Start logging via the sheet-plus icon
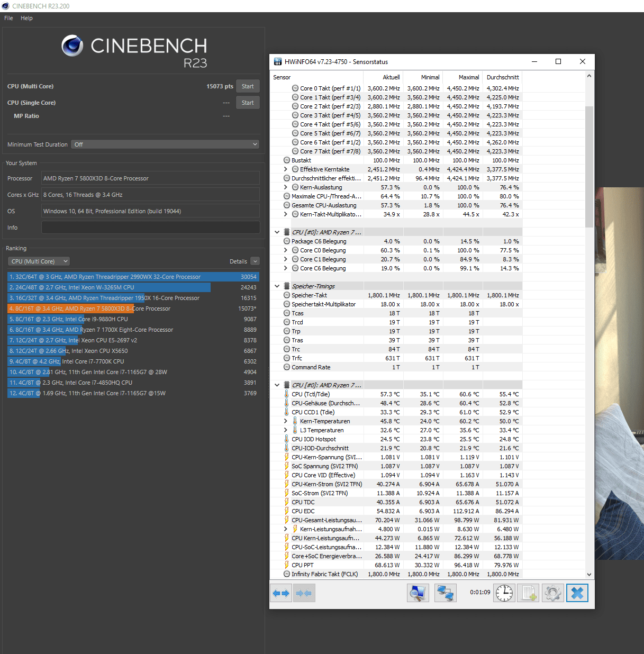This screenshot has width=644, height=654. pos(528,593)
